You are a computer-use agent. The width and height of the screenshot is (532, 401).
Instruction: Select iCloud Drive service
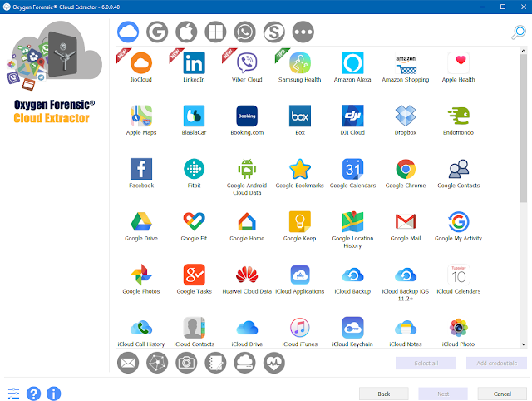247,332
